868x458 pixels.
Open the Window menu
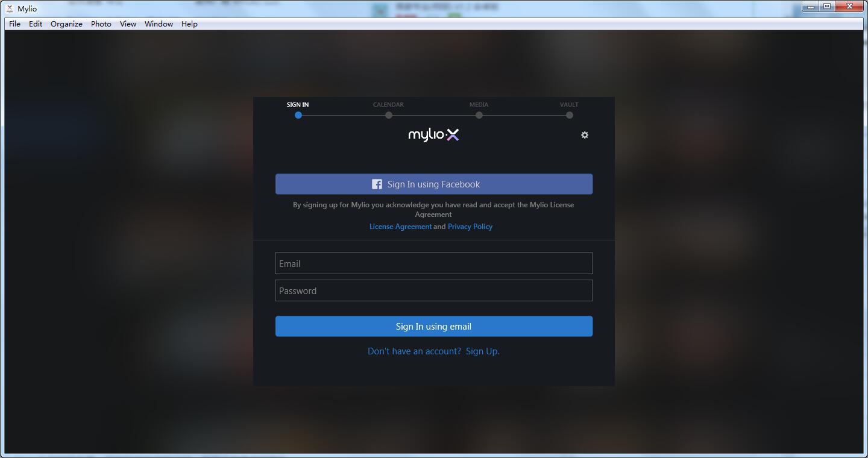pos(159,24)
